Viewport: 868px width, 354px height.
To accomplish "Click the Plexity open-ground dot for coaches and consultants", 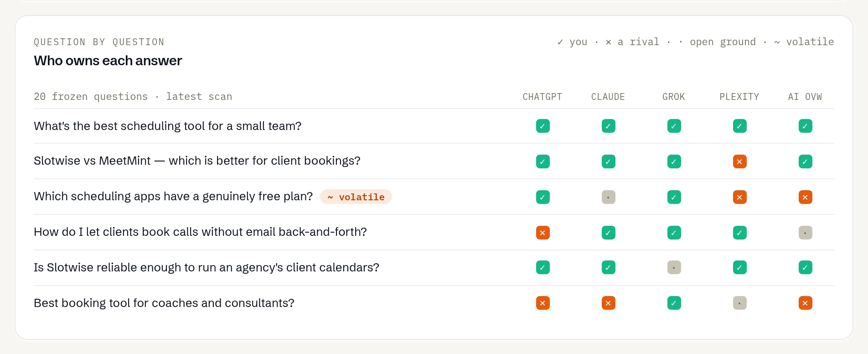I will tap(739, 303).
